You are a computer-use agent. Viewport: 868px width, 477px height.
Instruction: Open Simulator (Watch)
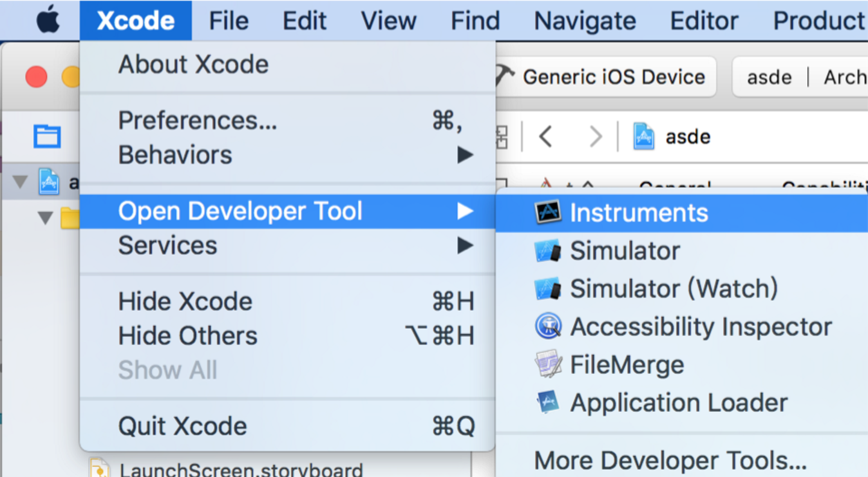[x=682, y=288]
